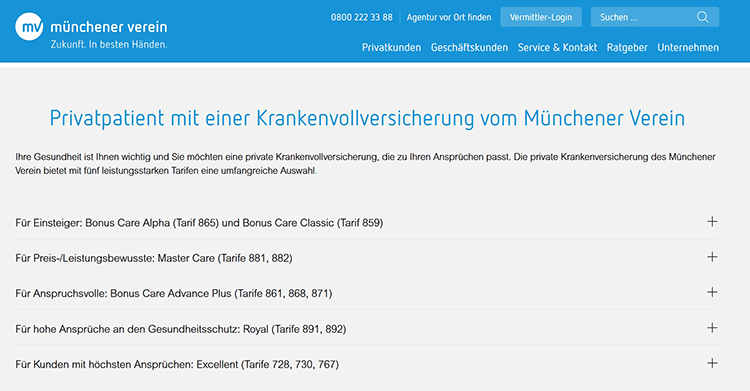Image resolution: width=750 pixels, height=391 pixels.
Task: Click 'Für Anspruchsvolle: Bonus Care Advance Plus' text
Action: pyautogui.click(x=174, y=293)
